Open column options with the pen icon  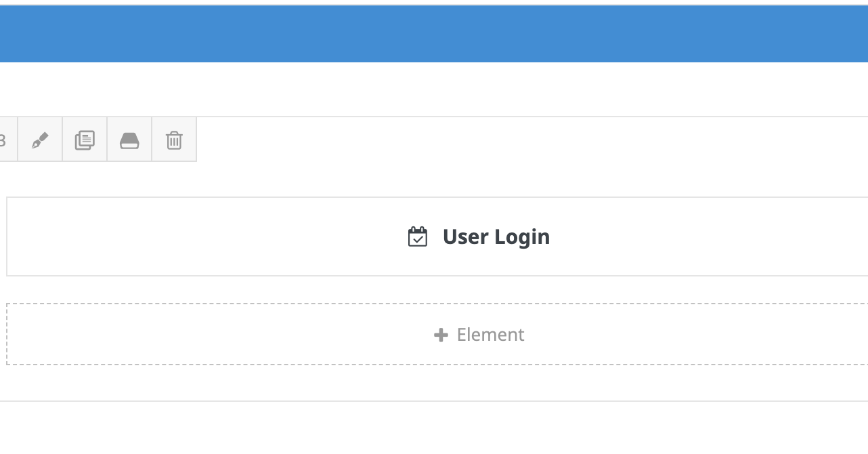[x=40, y=140]
